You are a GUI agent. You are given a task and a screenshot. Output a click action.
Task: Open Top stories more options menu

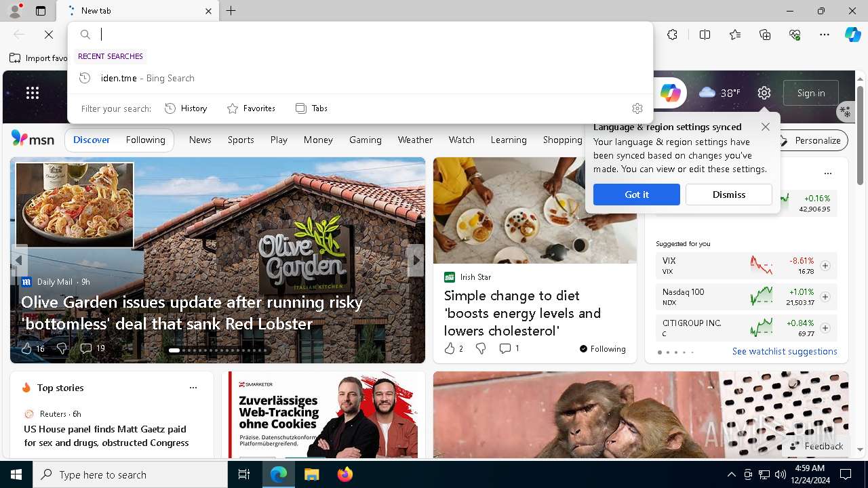click(x=193, y=388)
